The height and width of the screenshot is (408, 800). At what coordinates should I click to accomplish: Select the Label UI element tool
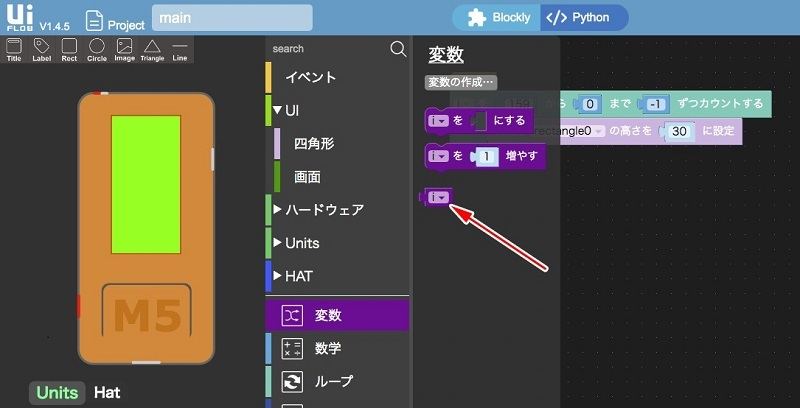click(x=41, y=50)
